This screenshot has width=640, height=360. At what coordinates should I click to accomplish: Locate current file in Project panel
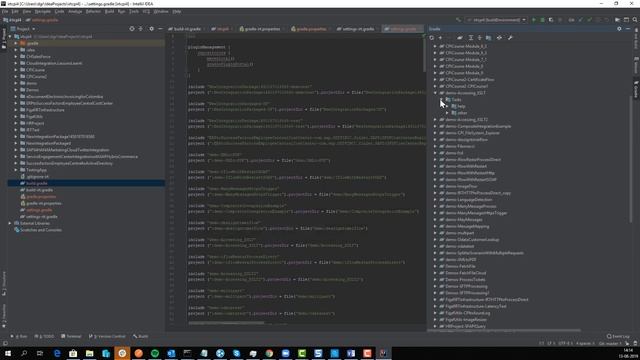132,29
